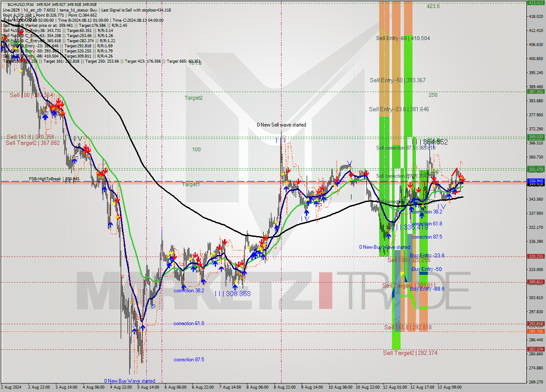Click the green 369.030 price axis tag
546x392 pixels.
(536, 137)
